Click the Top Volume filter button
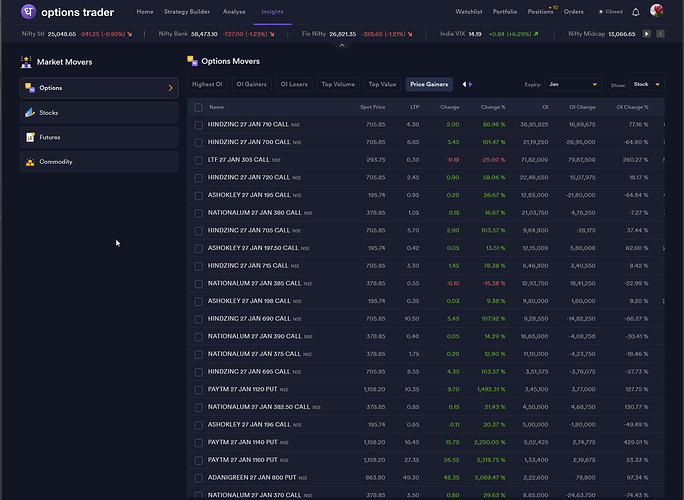The image size is (684, 500). [338, 85]
